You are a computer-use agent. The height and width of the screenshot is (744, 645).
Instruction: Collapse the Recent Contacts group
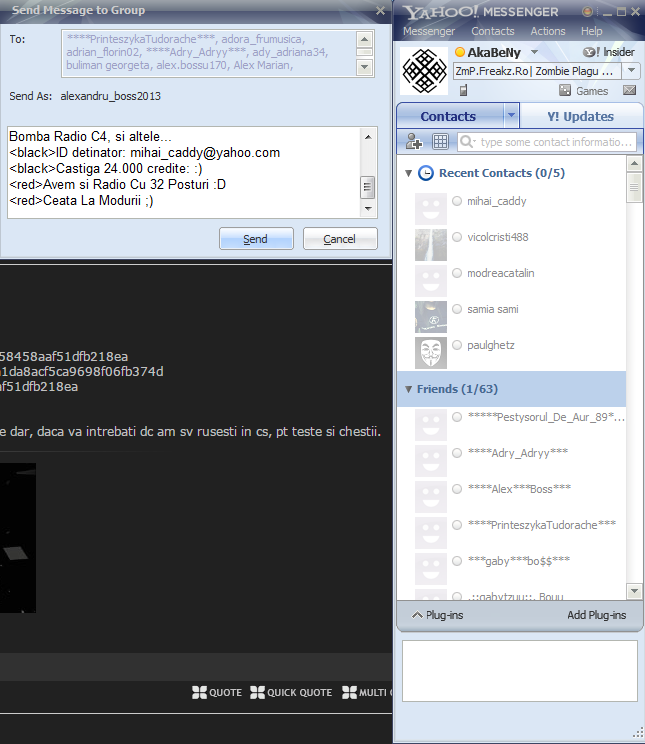tap(408, 173)
